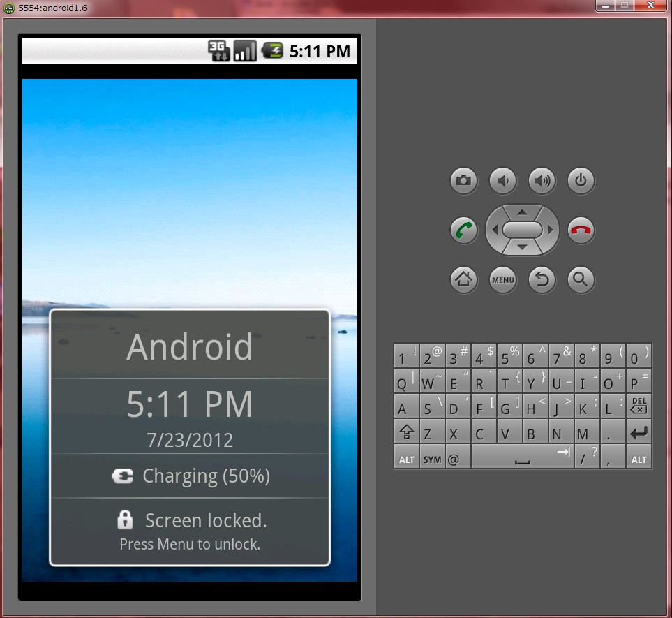Screen dimensions: 672x618
Task: Raise volume with the volume up button
Action: pos(542,181)
